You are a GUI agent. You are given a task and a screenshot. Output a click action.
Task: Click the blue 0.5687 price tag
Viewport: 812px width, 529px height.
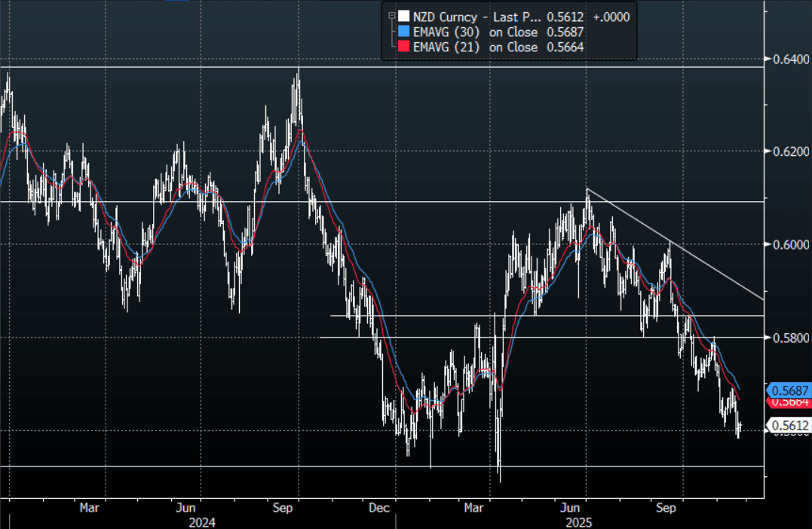pyautogui.click(x=789, y=390)
